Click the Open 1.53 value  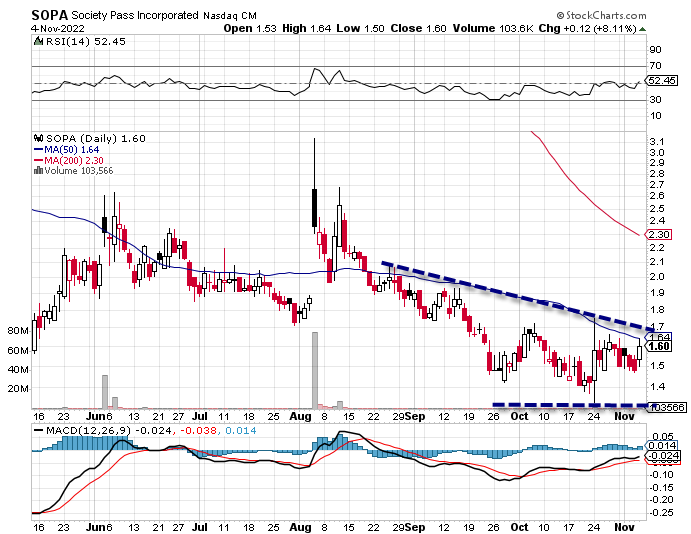coord(250,29)
